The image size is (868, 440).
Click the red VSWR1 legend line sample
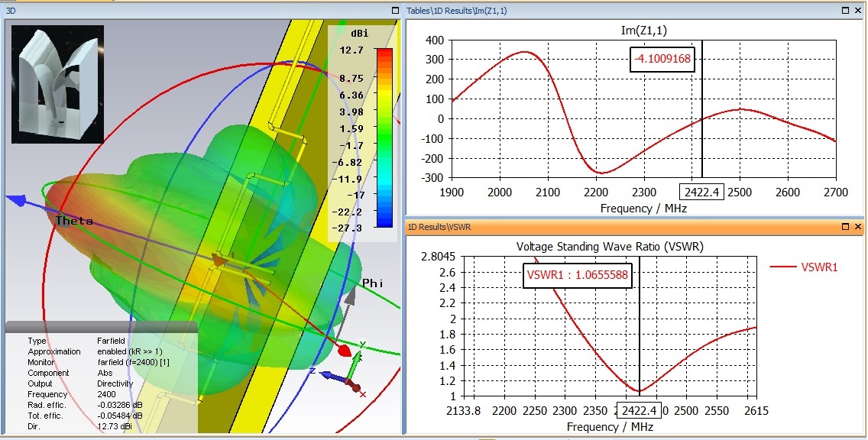point(783,267)
